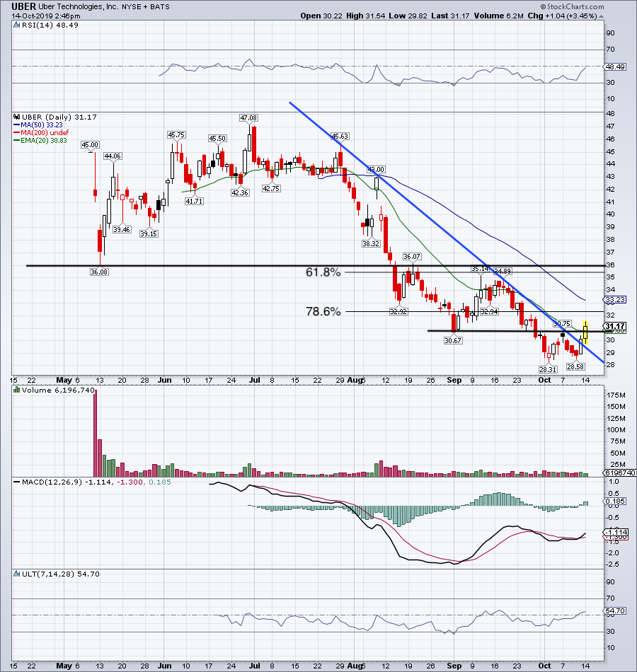Click the 44.06 price label
Screen dimensions: 637x672
(x=113, y=156)
